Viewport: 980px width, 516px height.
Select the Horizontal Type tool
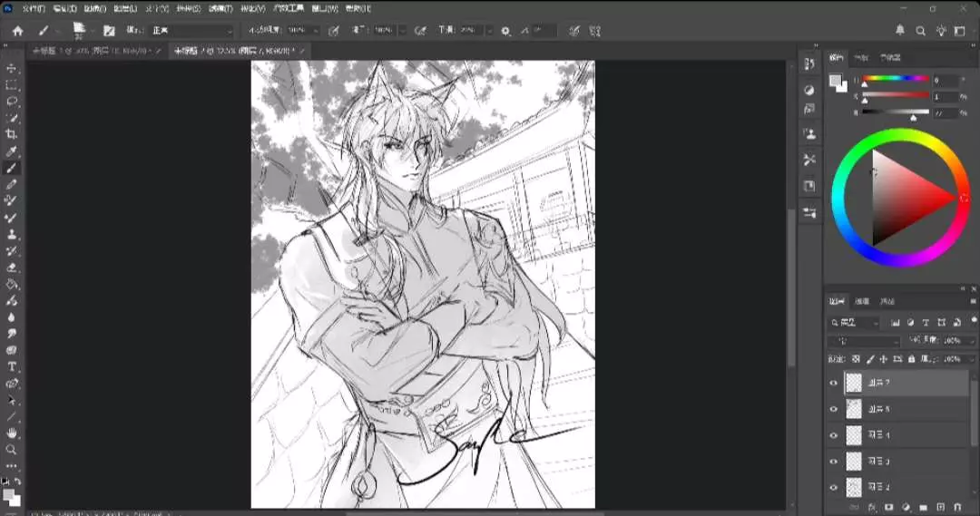point(12,366)
